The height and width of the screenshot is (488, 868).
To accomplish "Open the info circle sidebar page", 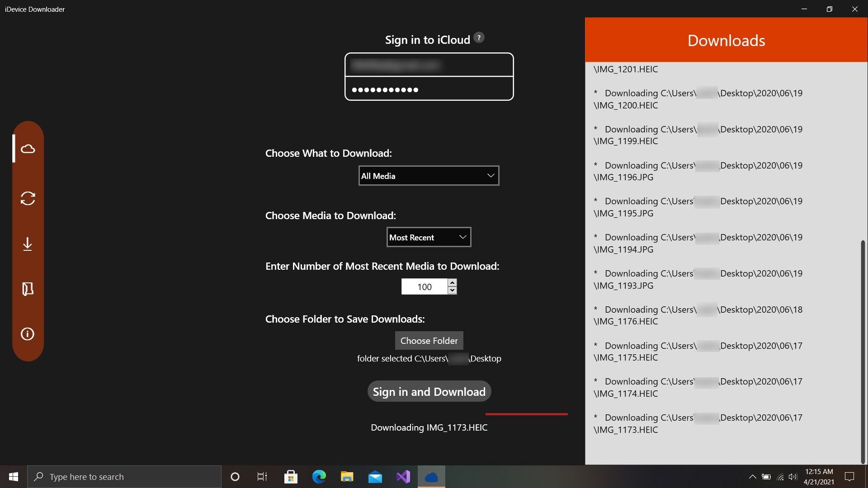I will tap(28, 334).
